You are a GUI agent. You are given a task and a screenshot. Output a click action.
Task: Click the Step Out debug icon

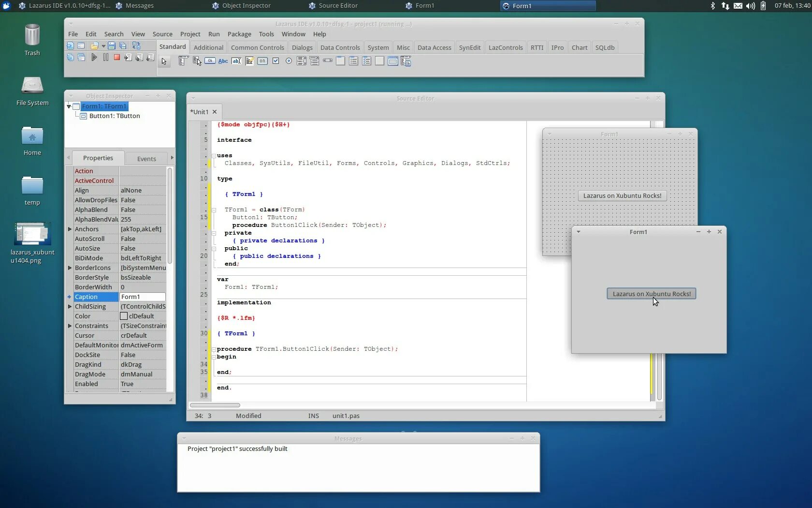click(150, 57)
